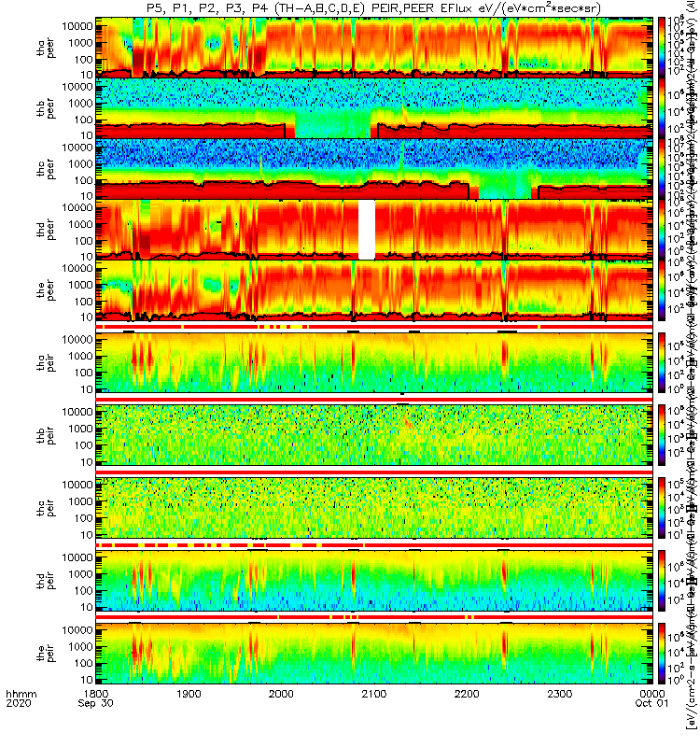700x747 pixels.
Task: Click the "10000" tick of tha peer panel
Action: pyautogui.click(x=77, y=26)
